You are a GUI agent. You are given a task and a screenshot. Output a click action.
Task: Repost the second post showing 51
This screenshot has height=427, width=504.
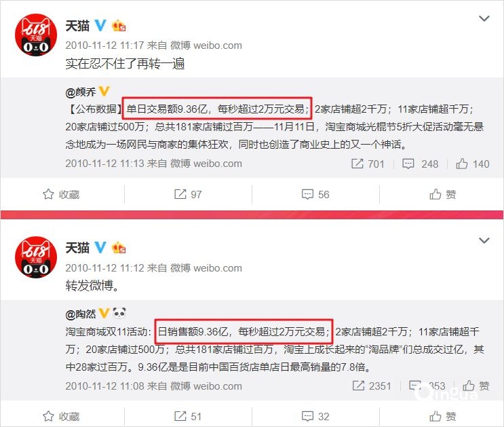pos(188,416)
